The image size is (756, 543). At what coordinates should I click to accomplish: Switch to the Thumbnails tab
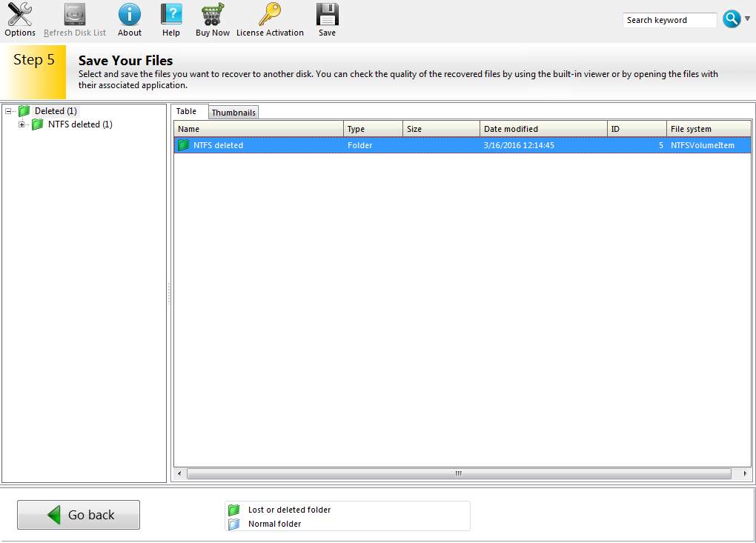pos(233,113)
